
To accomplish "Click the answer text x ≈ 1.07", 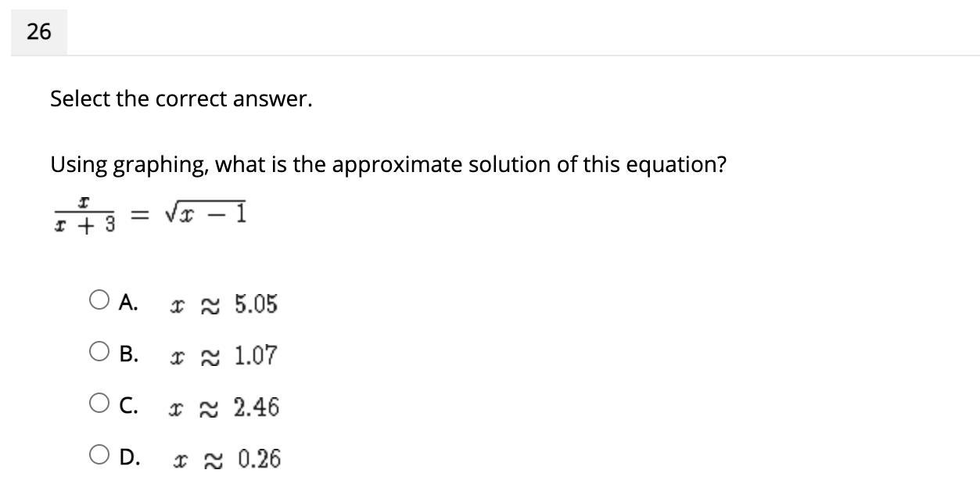I will (x=224, y=356).
